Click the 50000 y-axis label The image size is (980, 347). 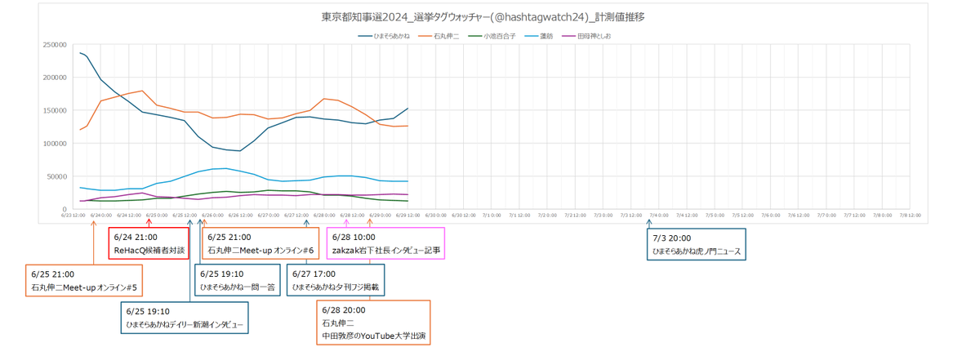point(56,176)
